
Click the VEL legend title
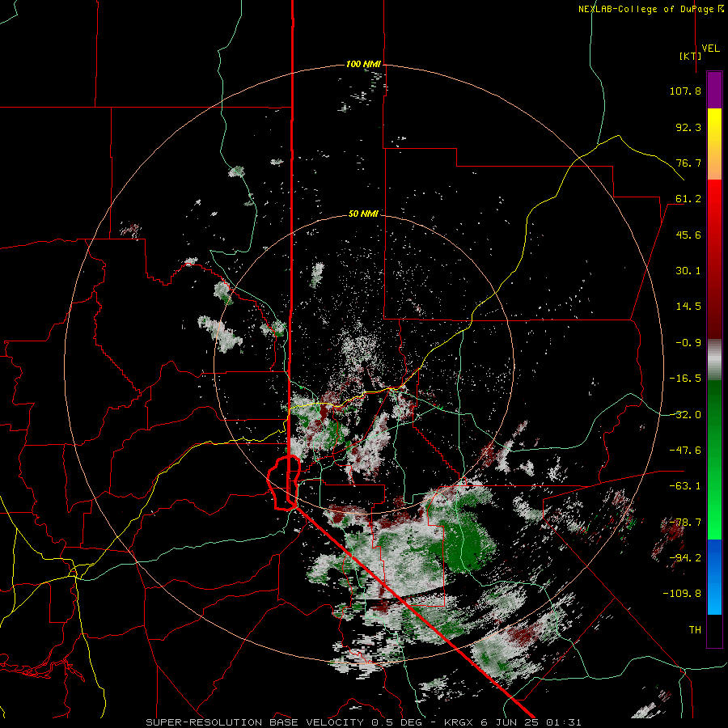click(710, 49)
